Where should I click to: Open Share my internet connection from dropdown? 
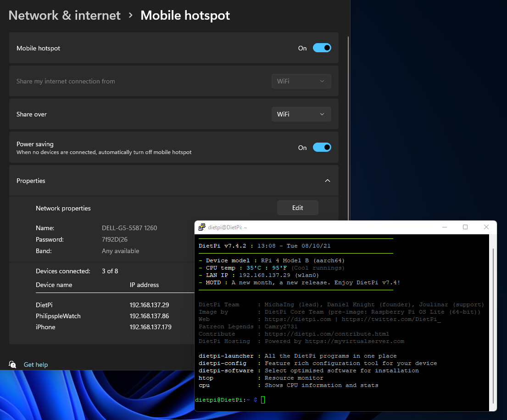pyautogui.click(x=301, y=81)
